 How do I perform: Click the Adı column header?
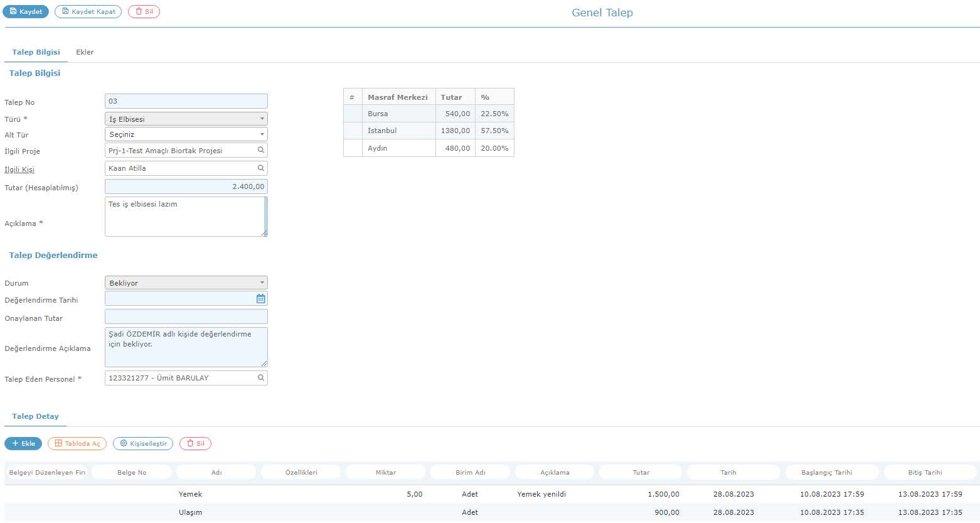pyautogui.click(x=216, y=472)
